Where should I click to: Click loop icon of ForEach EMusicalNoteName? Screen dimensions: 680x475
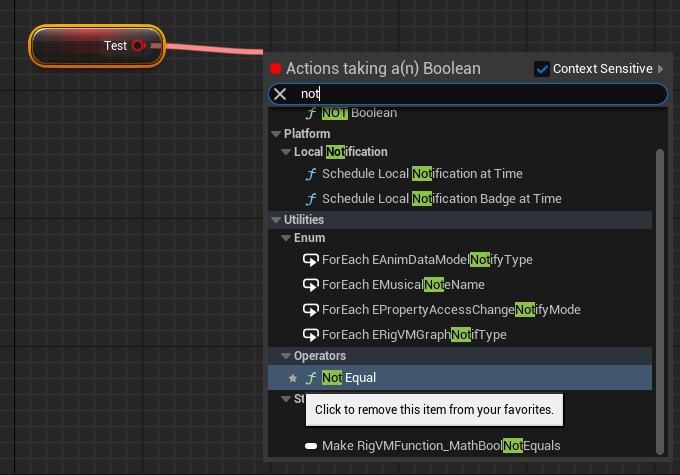click(311, 285)
